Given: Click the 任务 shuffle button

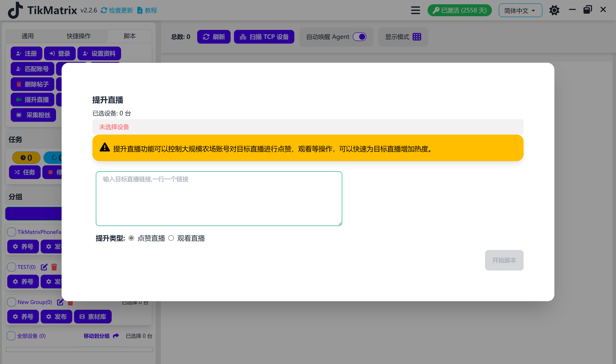Looking at the screenshot, I should pyautogui.click(x=25, y=172).
